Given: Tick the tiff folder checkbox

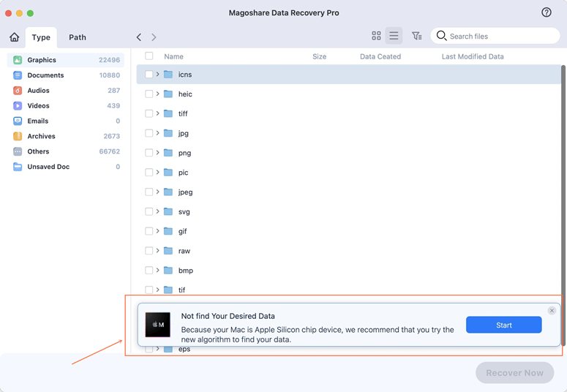Looking at the screenshot, I should [149, 113].
